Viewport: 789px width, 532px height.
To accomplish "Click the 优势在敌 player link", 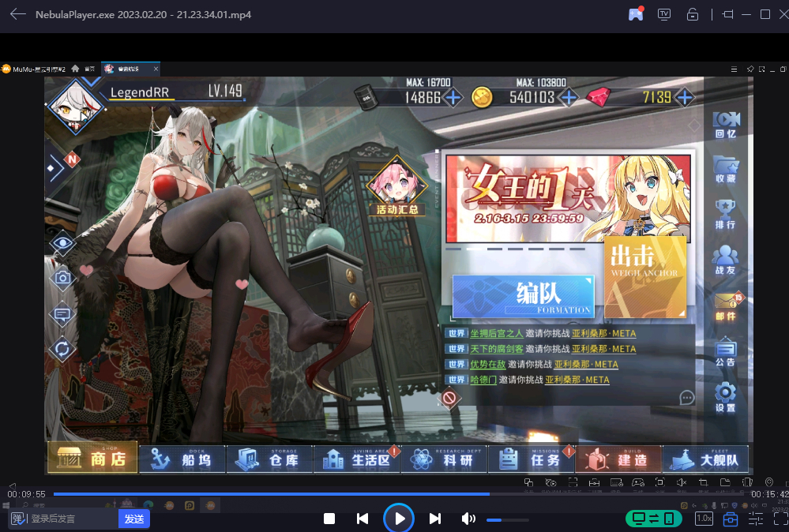I will 487,365.
